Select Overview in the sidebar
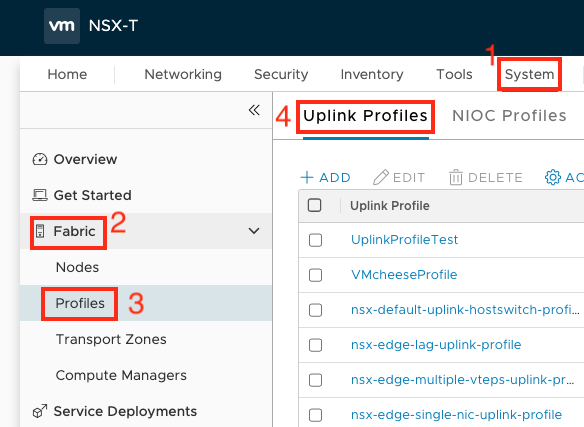Image resolution: width=584 pixels, height=427 pixels. [85, 159]
